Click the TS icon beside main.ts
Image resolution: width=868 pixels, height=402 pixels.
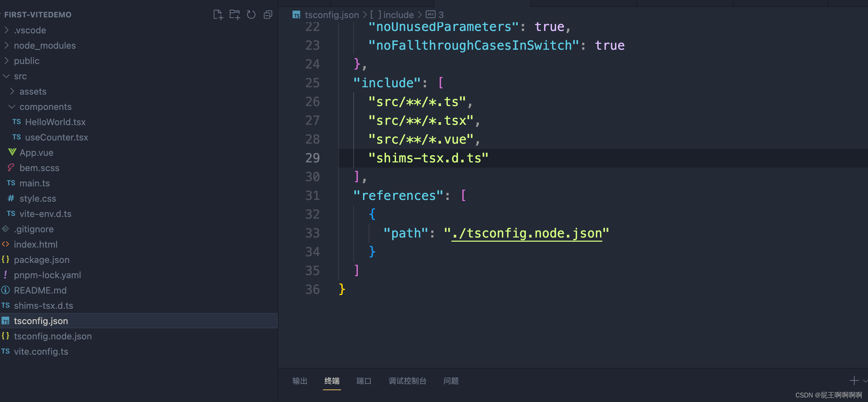click(11, 183)
